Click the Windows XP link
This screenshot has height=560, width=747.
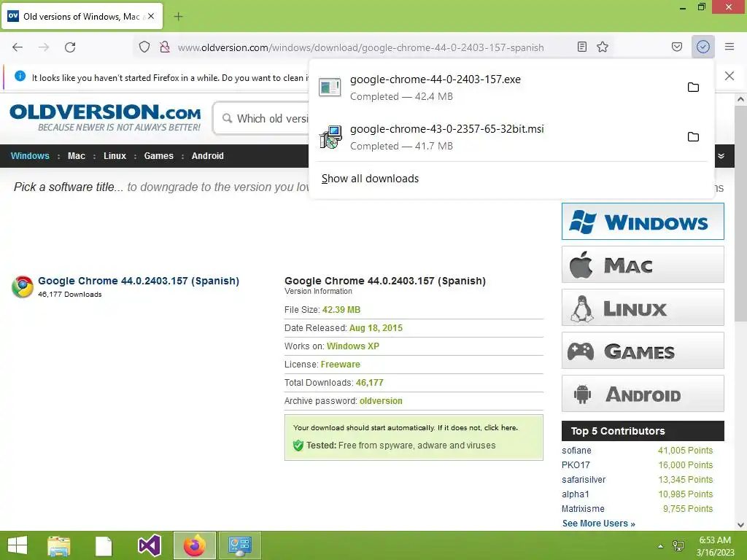click(x=353, y=346)
